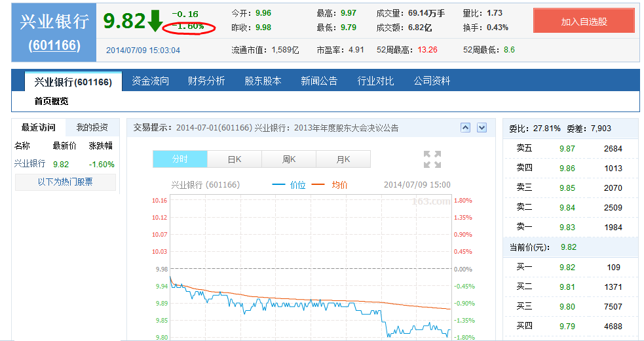
Task: Switch to the 我的投资 sidebar tab
Action: [x=92, y=127]
